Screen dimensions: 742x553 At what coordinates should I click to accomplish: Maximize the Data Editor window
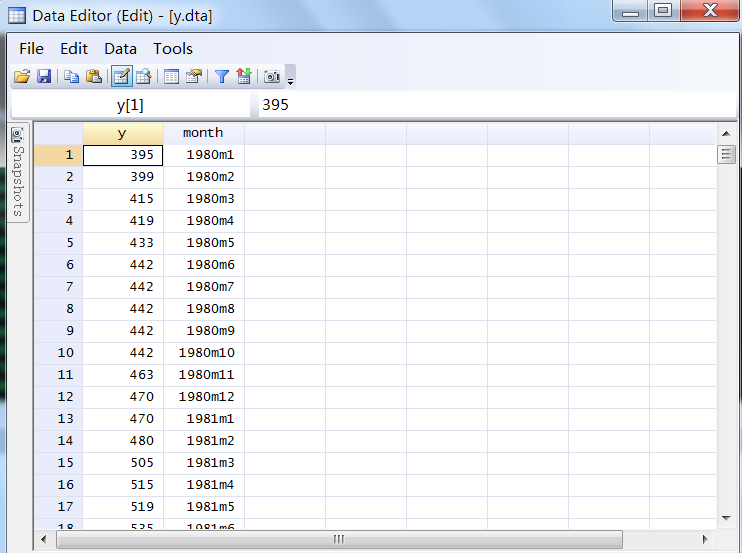pos(663,10)
